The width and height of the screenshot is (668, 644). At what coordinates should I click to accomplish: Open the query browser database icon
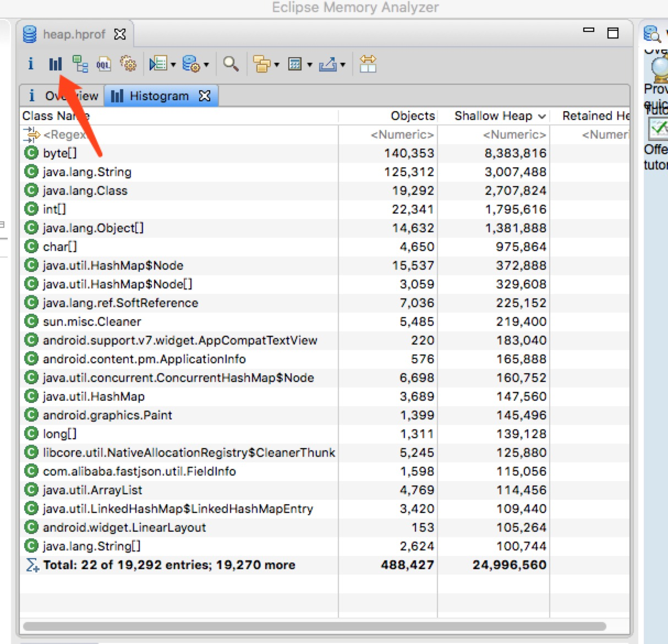click(x=191, y=64)
